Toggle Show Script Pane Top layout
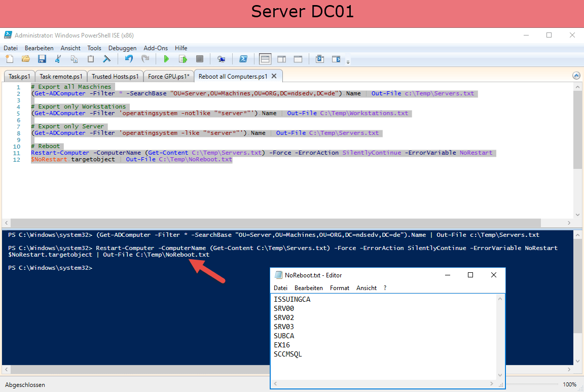This screenshot has height=392, width=584. click(265, 59)
